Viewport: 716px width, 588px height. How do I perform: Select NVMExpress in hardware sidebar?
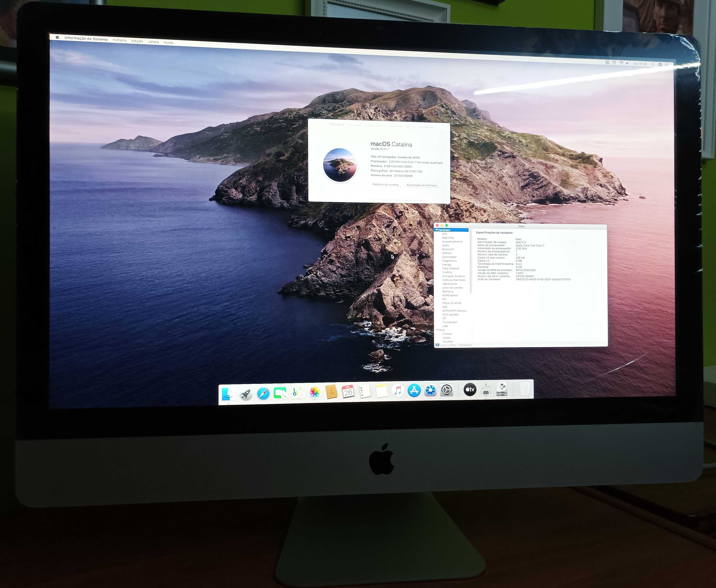pyautogui.click(x=450, y=295)
